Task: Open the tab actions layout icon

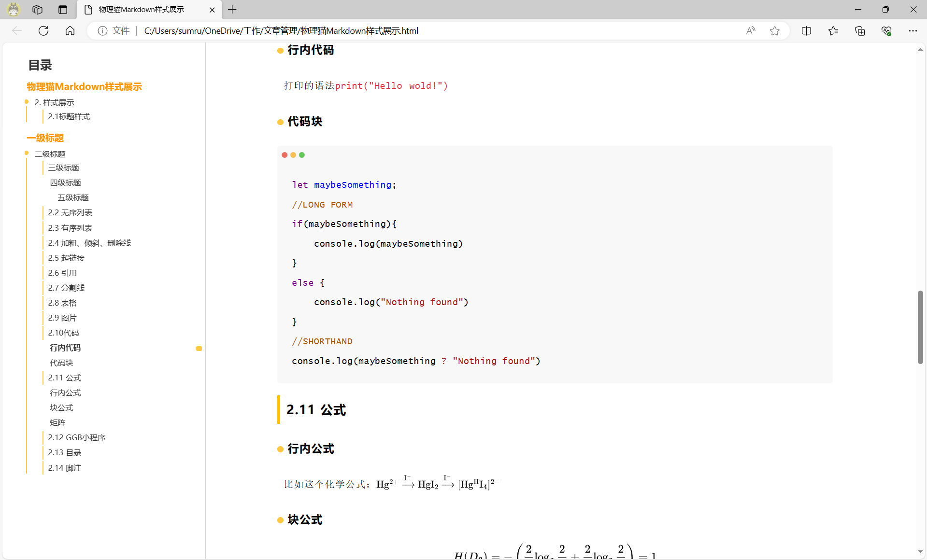Action: (x=62, y=9)
